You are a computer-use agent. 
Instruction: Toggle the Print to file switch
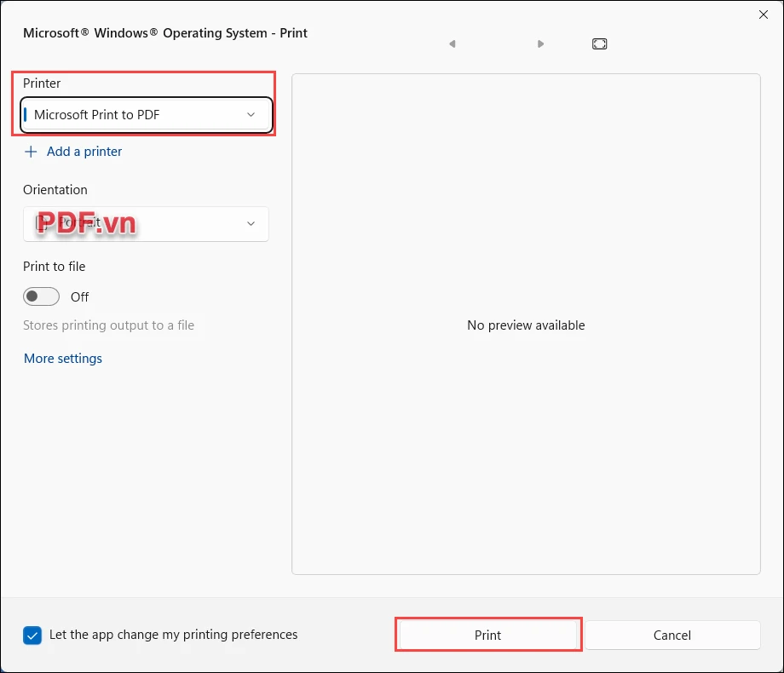pos(41,296)
